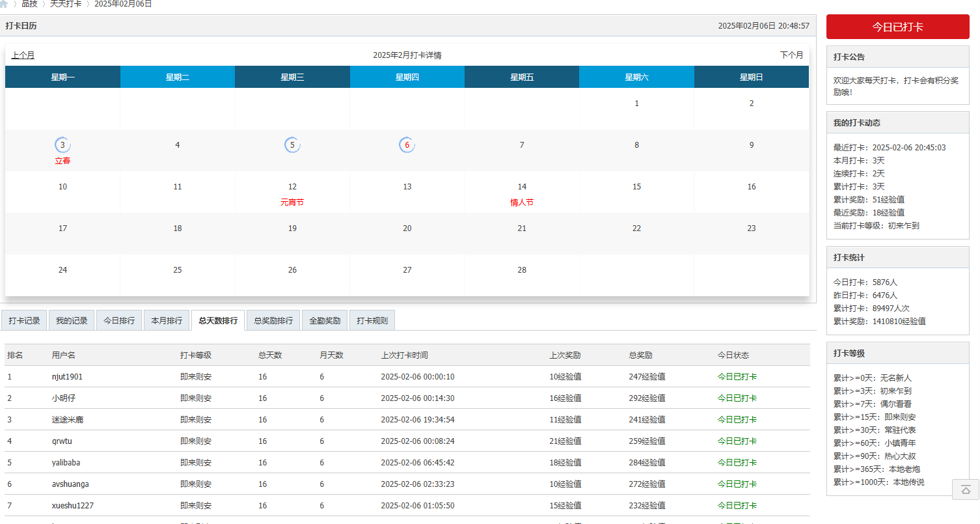Click username yalibaba in ranking
980x524 pixels.
[67, 463]
